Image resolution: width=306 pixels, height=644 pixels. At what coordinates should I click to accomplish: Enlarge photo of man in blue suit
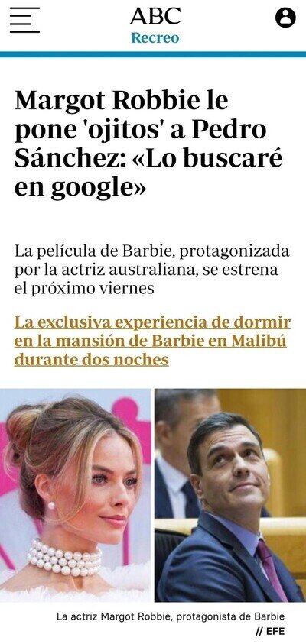click(x=230, y=495)
